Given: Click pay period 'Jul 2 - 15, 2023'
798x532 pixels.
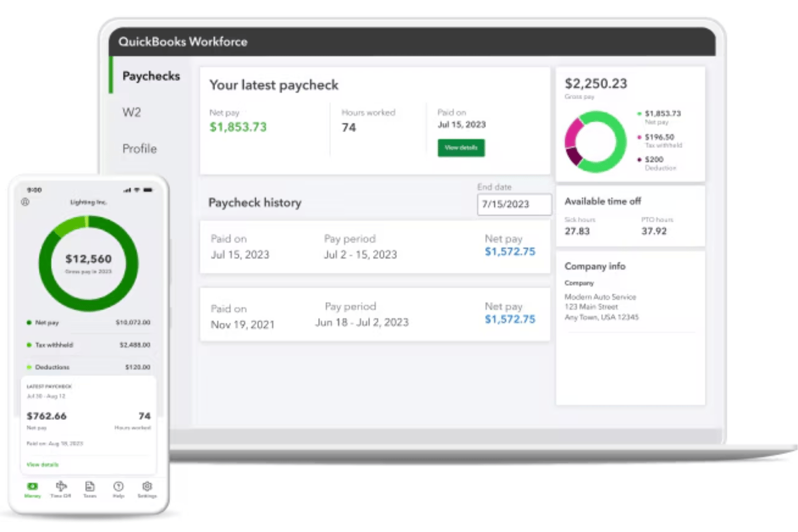Looking at the screenshot, I should click(360, 254).
